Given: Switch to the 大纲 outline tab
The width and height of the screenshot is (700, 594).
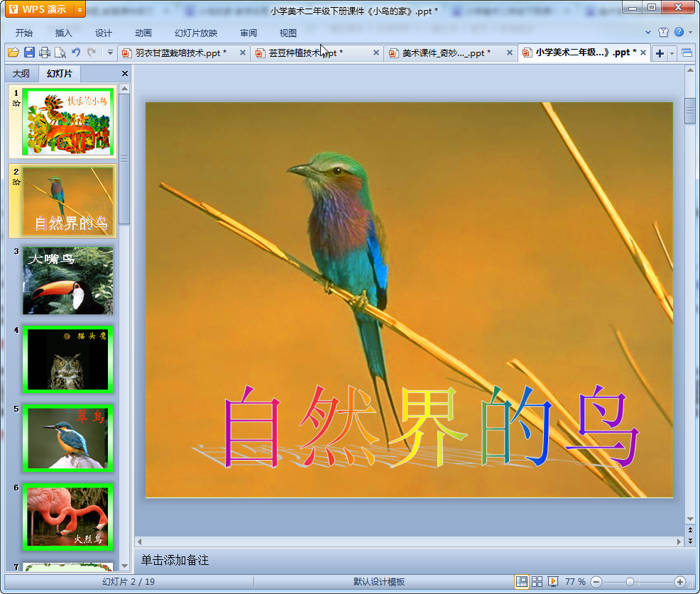Looking at the screenshot, I should (x=21, y=74).
